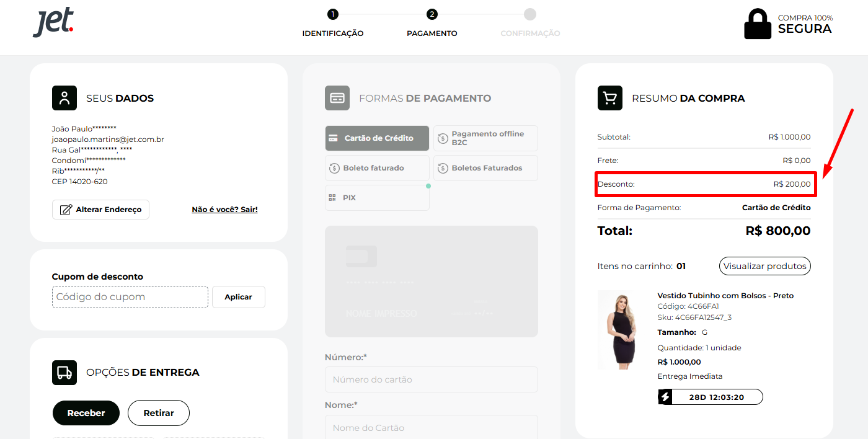The image size is (868, 439).
Task: Open Visualizar produtos in cart summary
Action: (764, 266)
